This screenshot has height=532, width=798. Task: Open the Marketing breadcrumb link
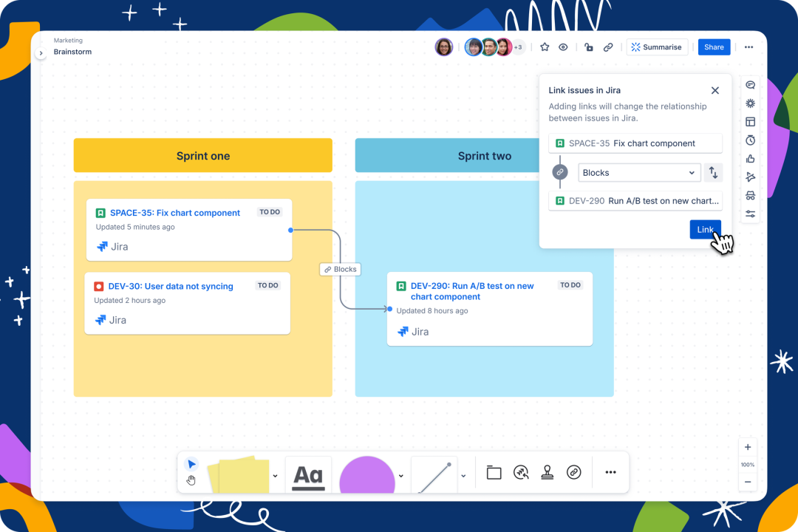68,40
